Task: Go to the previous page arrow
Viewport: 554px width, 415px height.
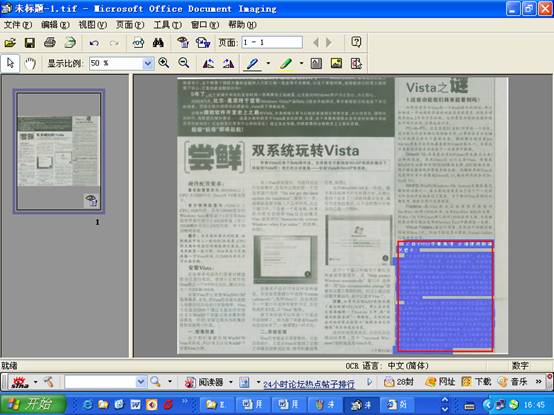Action: (316, 43)
